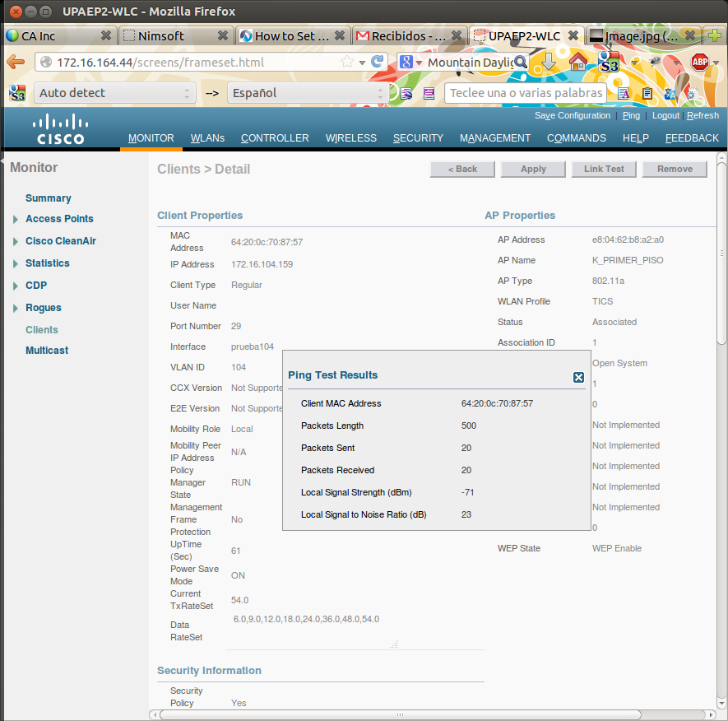The height and width of the screenshot is (721, 728).
Task: Click the Remove button
Action: (x=675, y=169)
